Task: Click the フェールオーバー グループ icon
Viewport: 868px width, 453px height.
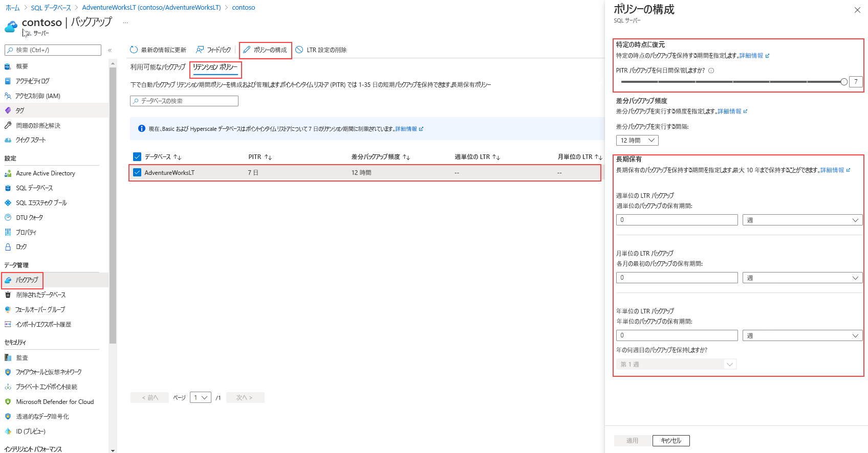Action: click(x=8, y=310)
